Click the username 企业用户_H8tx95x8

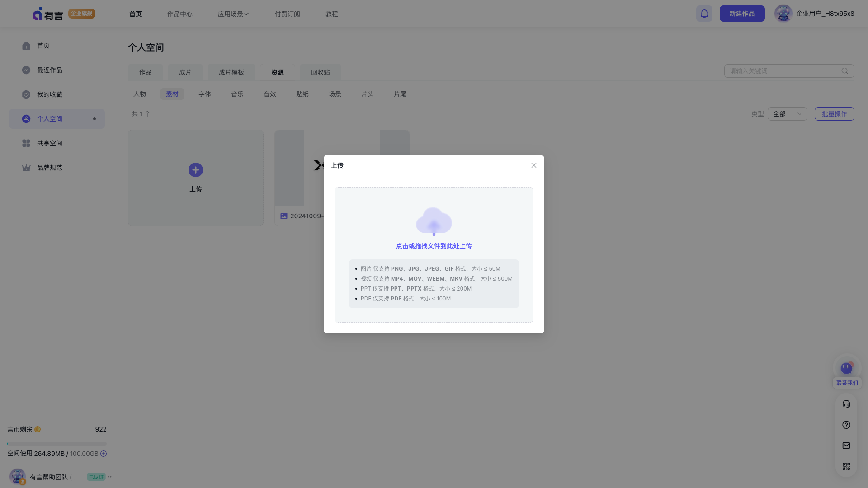(826, 14)
